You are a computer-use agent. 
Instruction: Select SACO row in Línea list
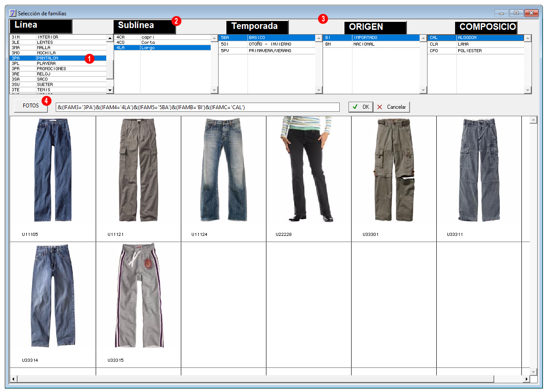(58, 79)
